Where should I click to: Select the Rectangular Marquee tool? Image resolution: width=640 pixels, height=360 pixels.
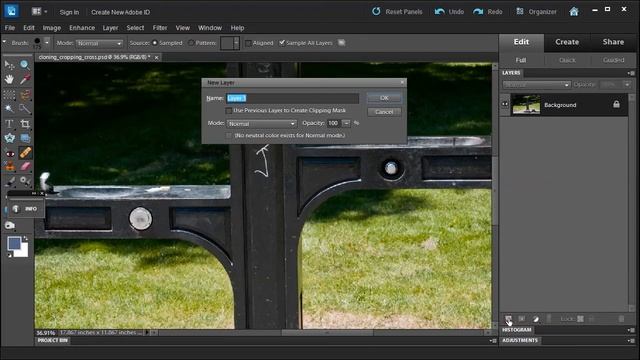tap(9, 95)
